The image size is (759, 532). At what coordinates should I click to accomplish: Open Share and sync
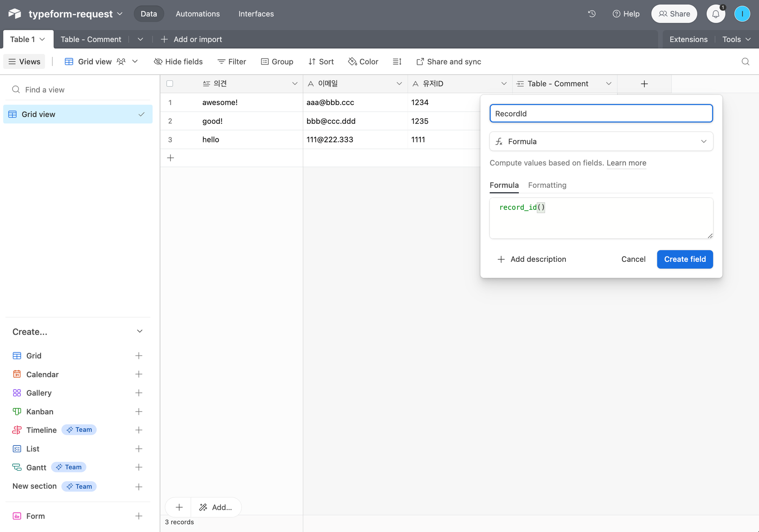click(449, 61)
